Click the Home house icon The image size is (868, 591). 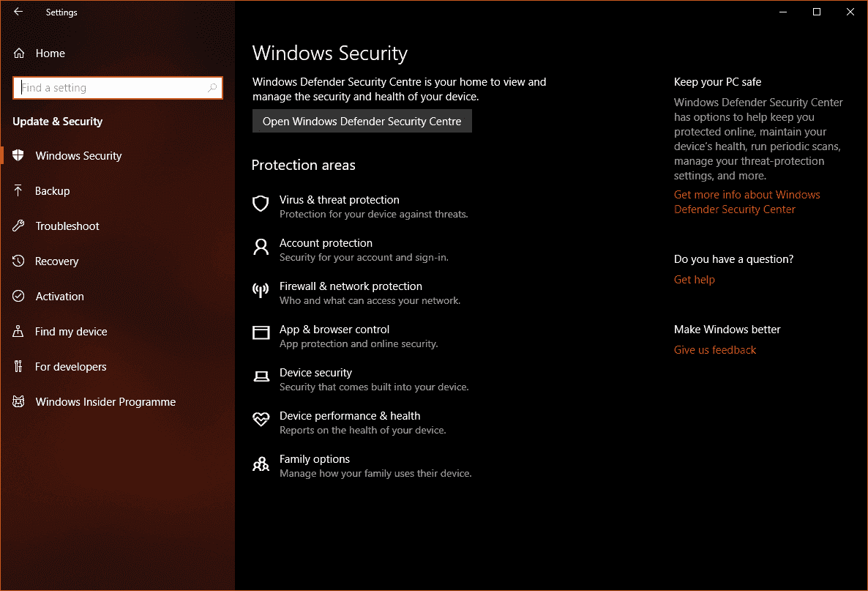[x=19, y=53]
